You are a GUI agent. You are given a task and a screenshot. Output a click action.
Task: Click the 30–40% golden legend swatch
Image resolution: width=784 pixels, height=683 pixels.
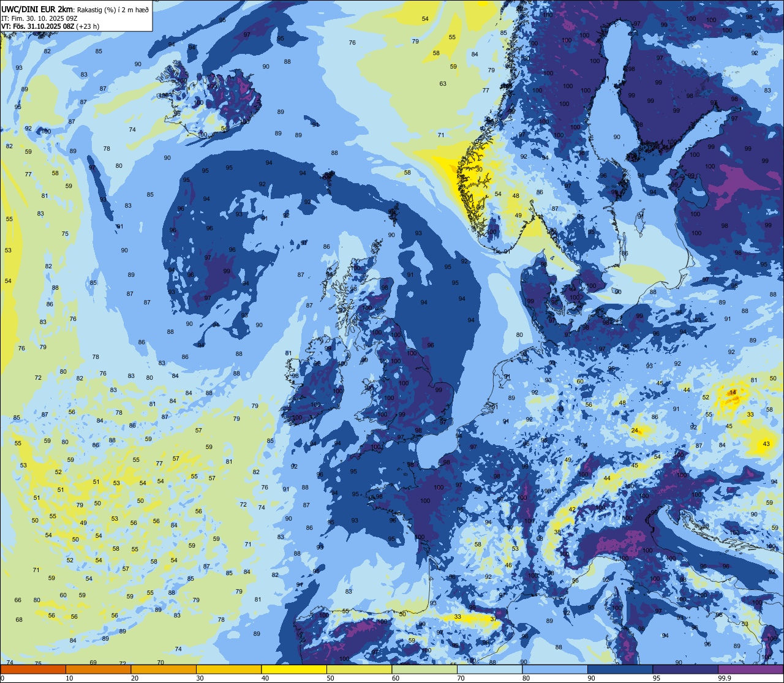point(228,669)
